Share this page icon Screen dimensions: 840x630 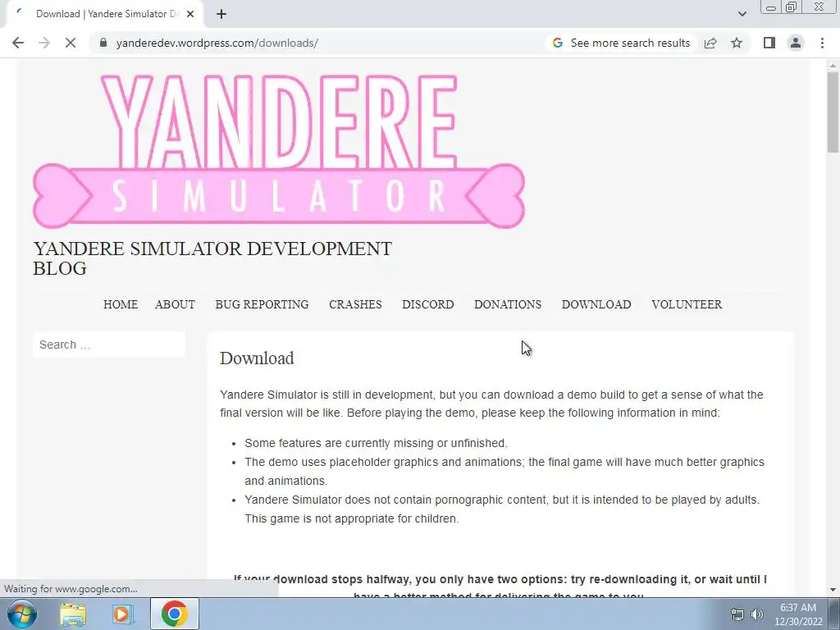point(710,43)
